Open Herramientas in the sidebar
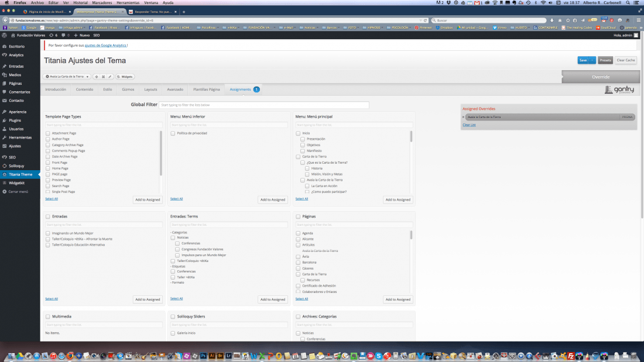The width and height of the screenshot is (644, 362). tap(20, 137)
